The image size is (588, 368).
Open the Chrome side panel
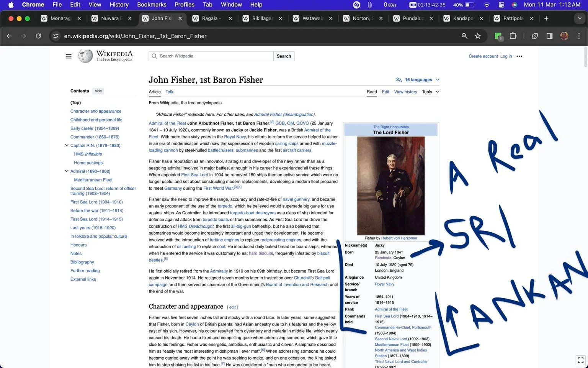coord(549,36)
